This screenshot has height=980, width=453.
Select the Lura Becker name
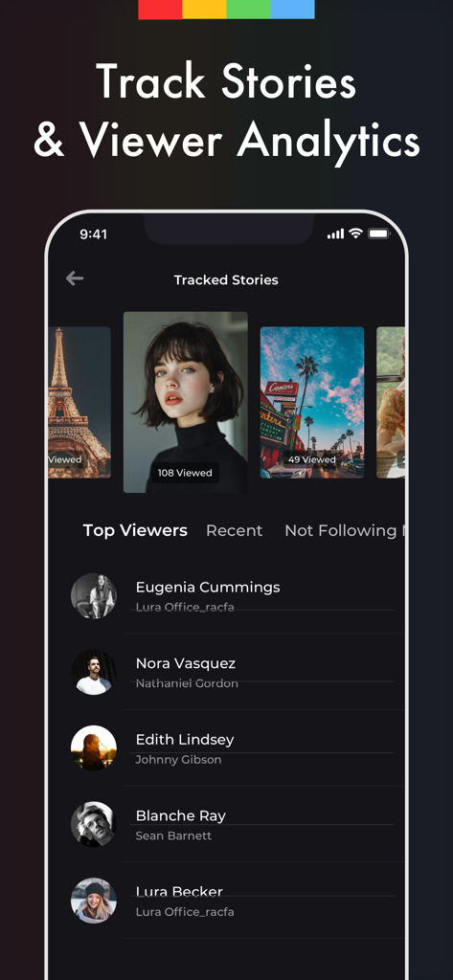pos(180,892)
